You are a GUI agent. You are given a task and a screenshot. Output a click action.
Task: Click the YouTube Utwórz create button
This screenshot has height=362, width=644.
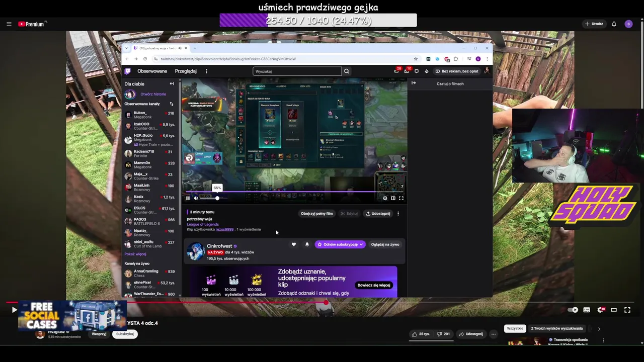[x=594, y=24]
